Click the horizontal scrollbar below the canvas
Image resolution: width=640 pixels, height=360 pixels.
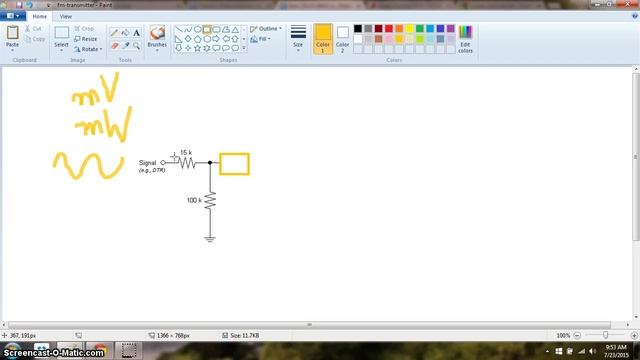309,325
